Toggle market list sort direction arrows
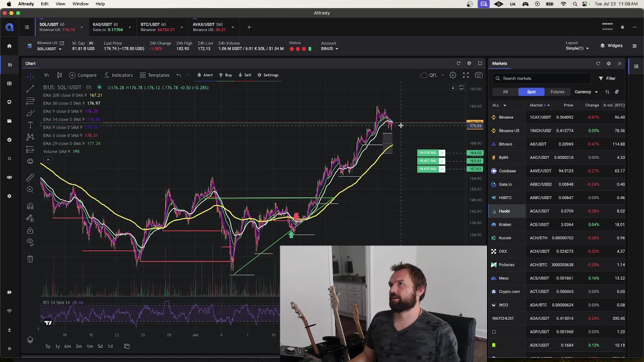644x362 pixels. click(607, 92)
